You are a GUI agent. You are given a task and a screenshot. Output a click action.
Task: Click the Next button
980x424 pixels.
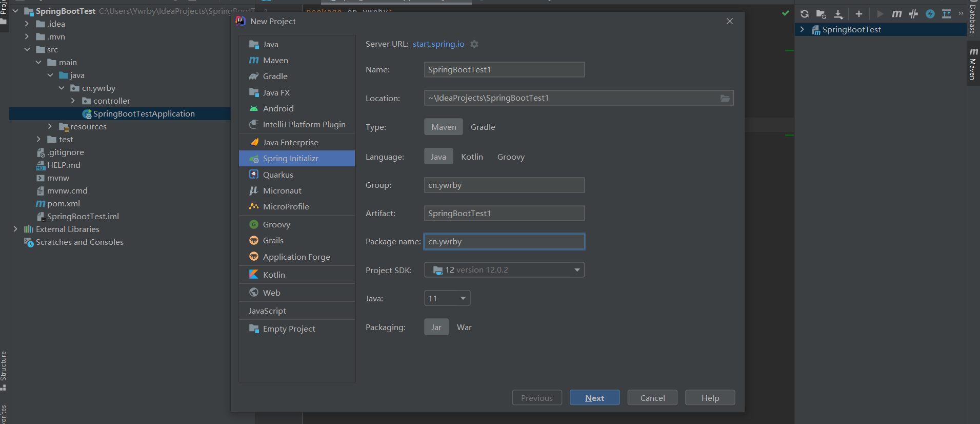[x=595, y=398]
